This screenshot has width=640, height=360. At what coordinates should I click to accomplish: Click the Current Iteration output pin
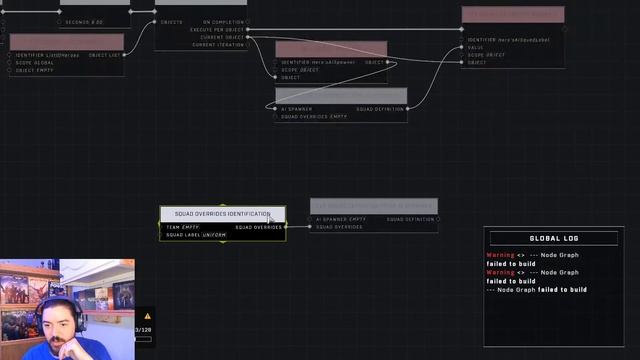click(x=248, y=45)
